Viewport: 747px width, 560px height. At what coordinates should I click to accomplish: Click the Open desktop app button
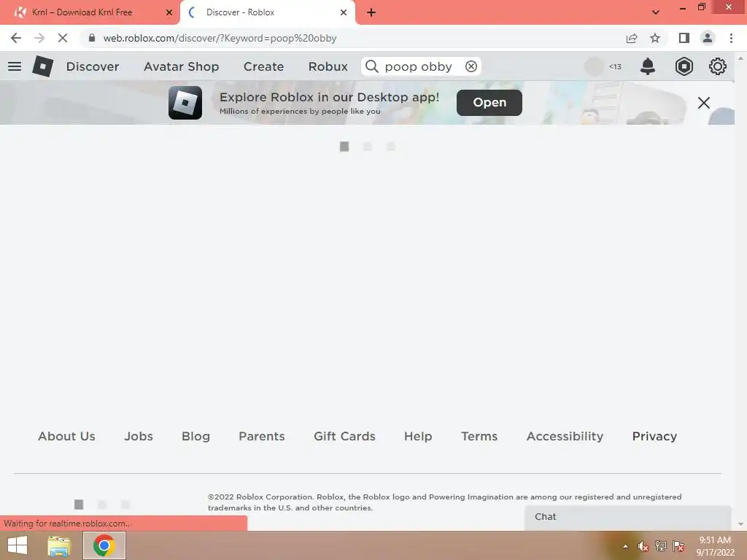tap(489, 102)
